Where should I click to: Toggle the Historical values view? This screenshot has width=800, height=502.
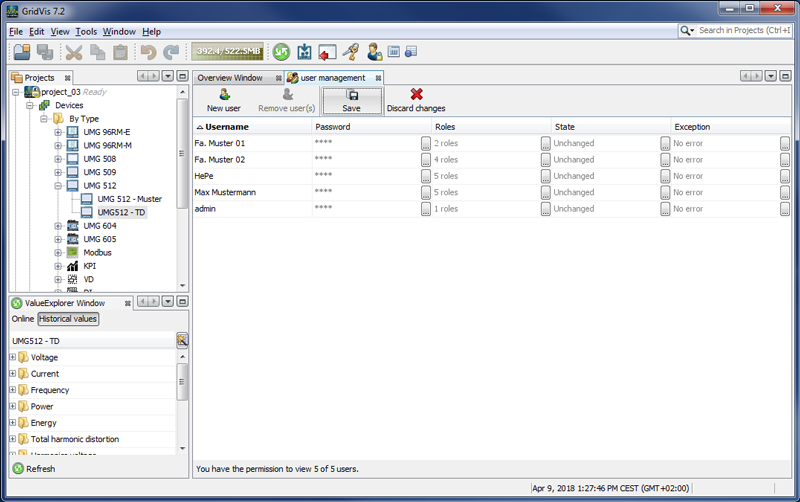[68, 319]
